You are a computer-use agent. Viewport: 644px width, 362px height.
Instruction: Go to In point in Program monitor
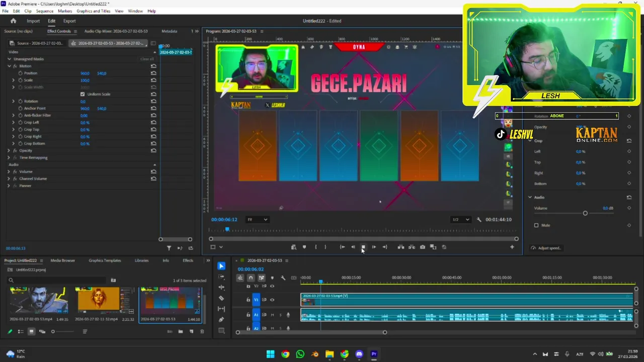[x=342, y=247]
